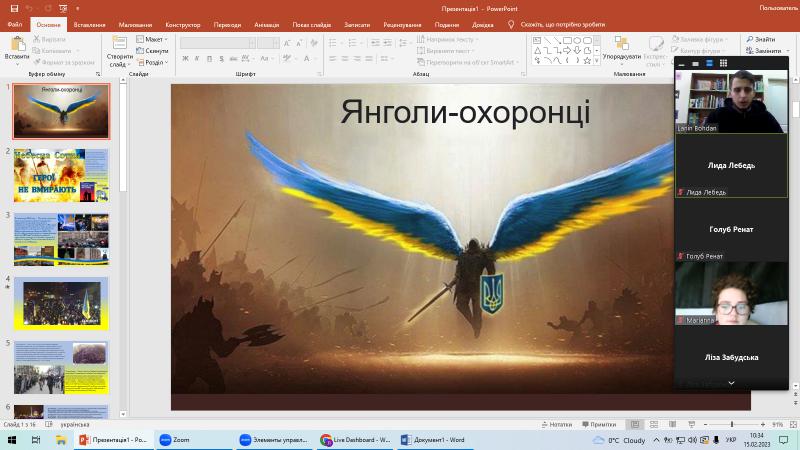Image resolution: width=800 pixels, height=450 pixels.
Task: Toggle Notes (Нотатки) pane in status bar
Action: tap(557, 424)
